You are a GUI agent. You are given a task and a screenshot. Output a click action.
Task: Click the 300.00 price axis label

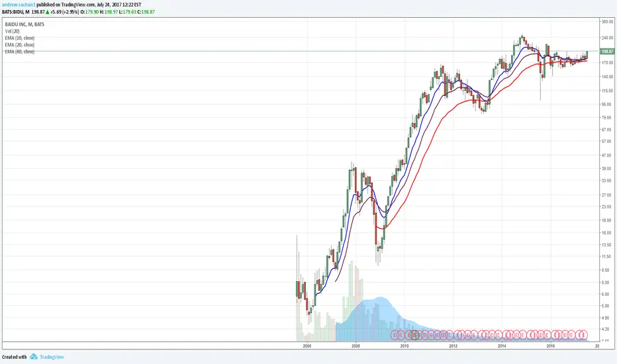607,22
